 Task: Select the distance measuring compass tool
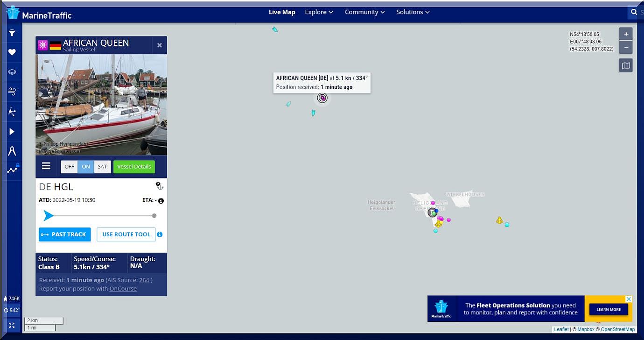coord(12,151)
